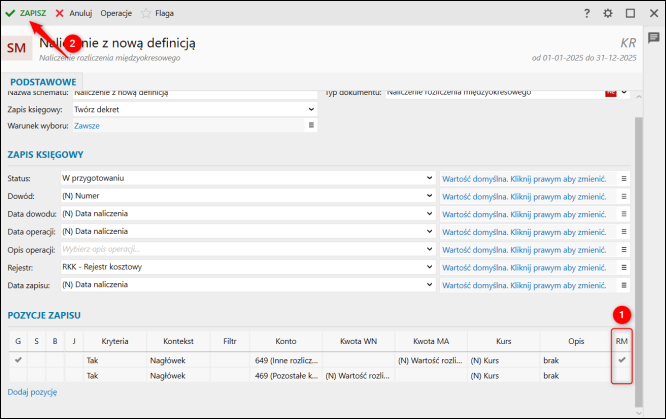Toggle the RM checkmark in first row
This screenshot has height=419, width=666.
click(622, 359)
